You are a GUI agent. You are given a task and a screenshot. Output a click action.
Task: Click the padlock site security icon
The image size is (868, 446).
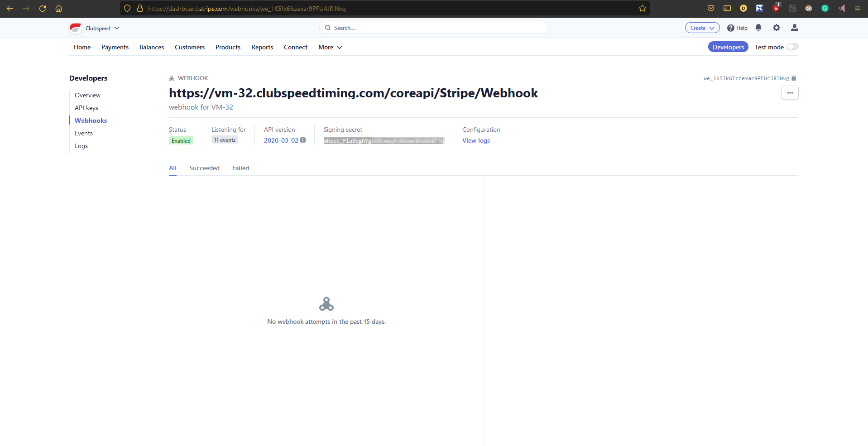pyautogui.click(x=140, y=8)
